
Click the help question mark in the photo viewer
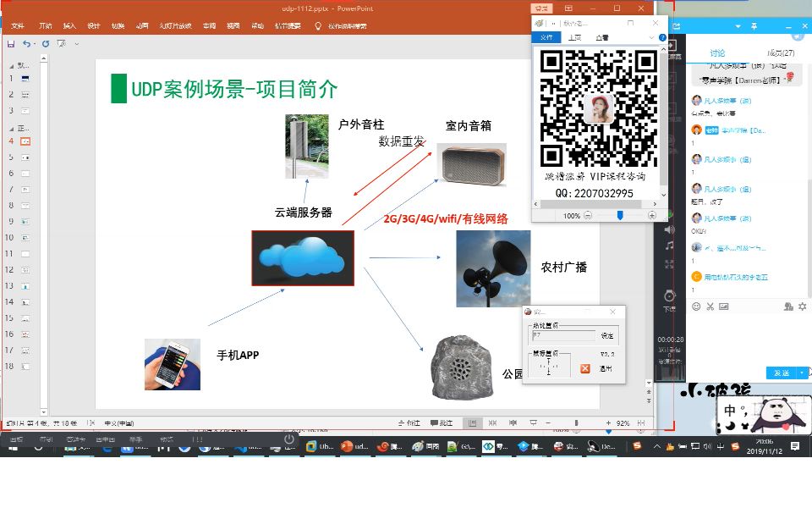click(x=663, y=36)
